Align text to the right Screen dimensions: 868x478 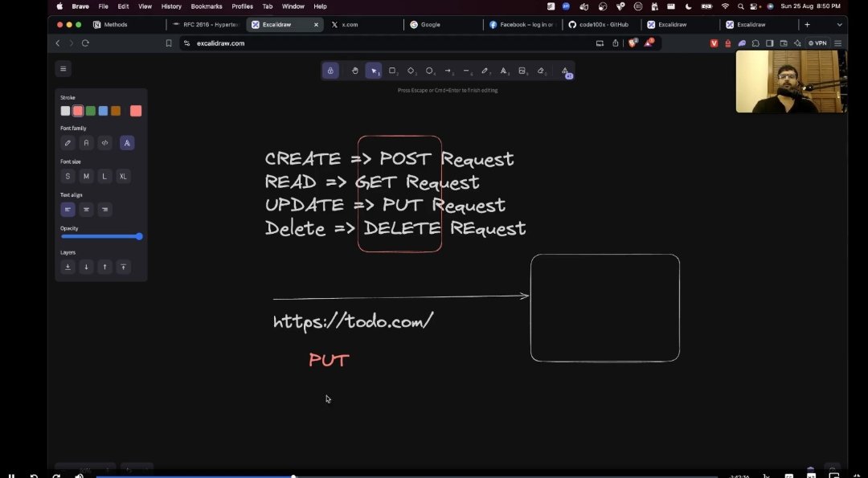(104, 210)
